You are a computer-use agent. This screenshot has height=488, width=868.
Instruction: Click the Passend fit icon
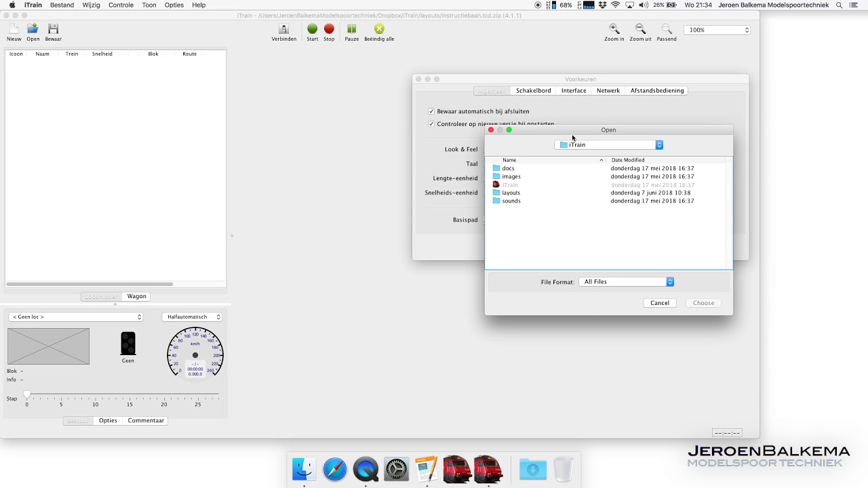tap(667, 28)
